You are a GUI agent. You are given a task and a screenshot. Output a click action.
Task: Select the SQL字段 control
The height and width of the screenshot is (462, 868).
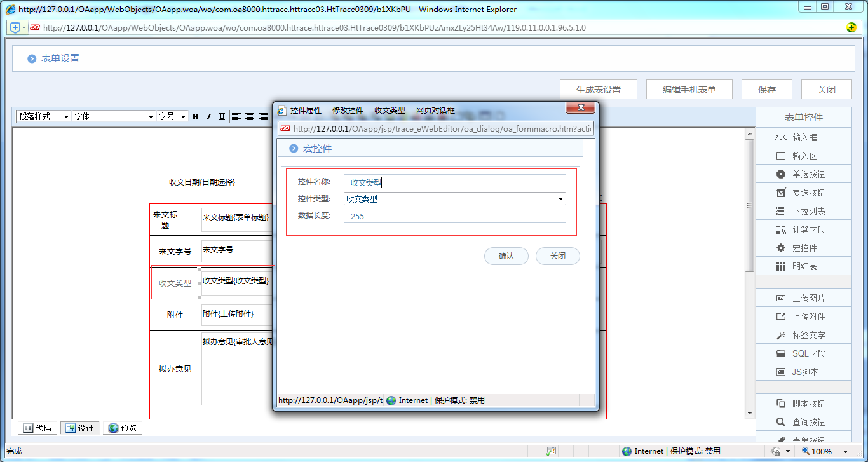(x=803, y=353)
